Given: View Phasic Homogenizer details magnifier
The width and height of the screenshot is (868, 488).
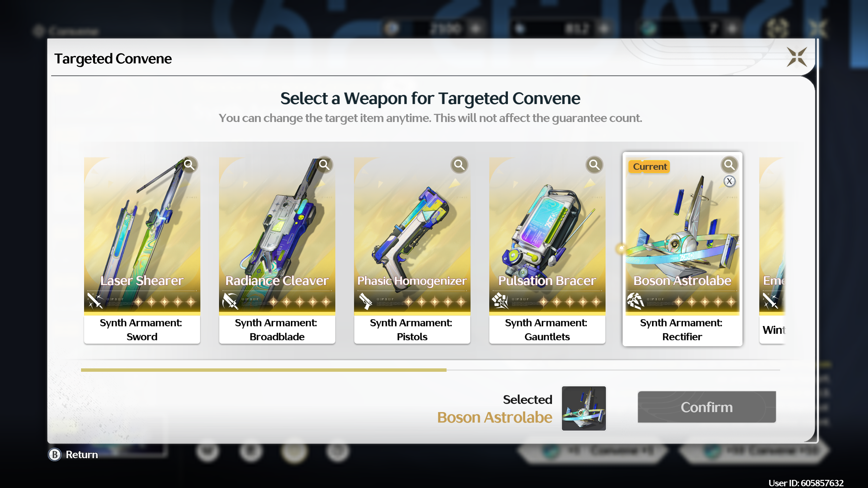Looking at the screenshot, I should [x=459, y=165].
